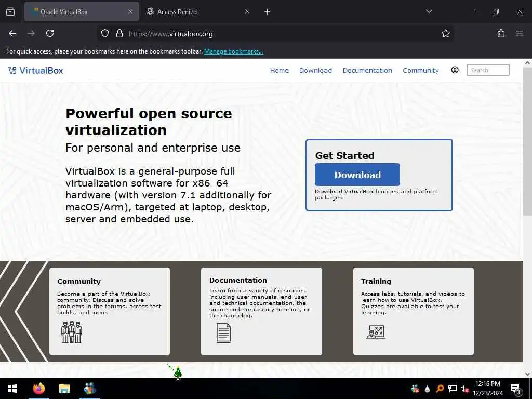Open the Home nav link
Image resolution: width=532 pixels, height=399 pixels.
pyautogui.click(x=279, y=70)
